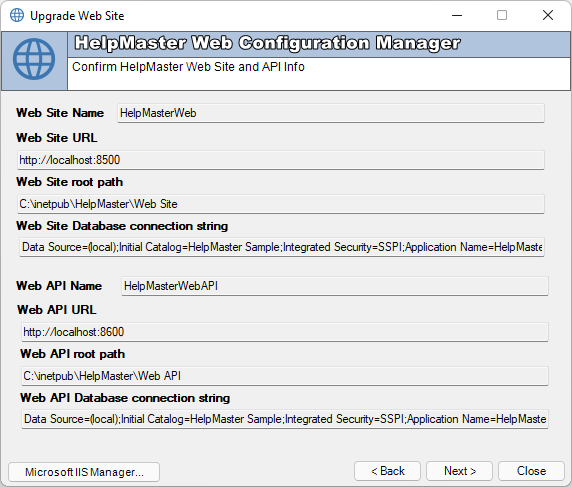Return to previous step with Back

pyautogui.click(x=387, y=471)
